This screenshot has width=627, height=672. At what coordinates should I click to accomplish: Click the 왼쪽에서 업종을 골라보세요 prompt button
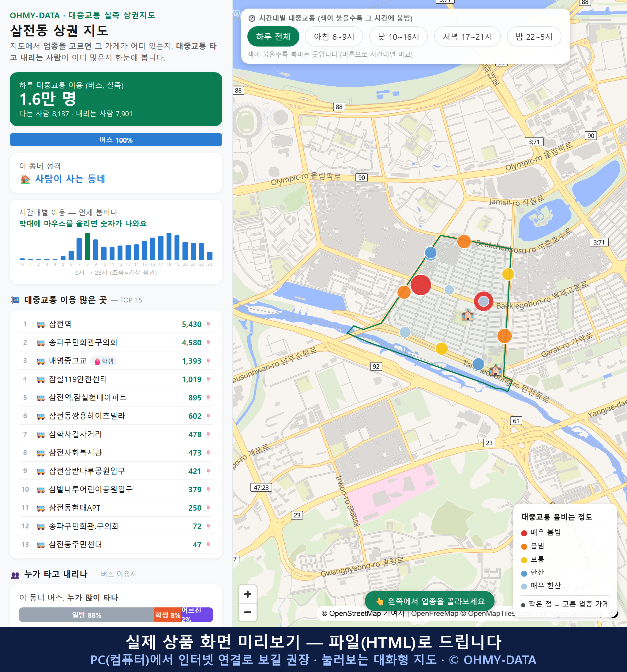430,601
